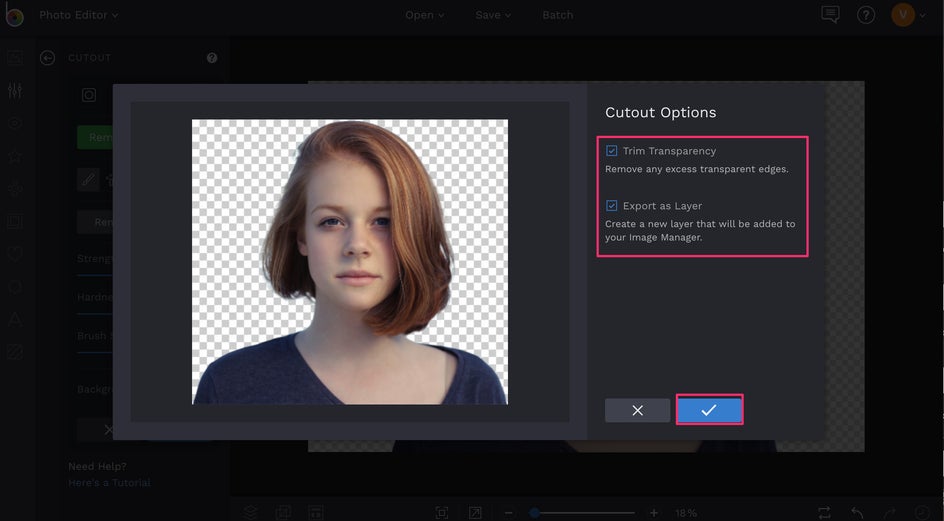The height and width of the screenshot is (521, 944).
Task: Open the Save menu
Action: pos(493,15)
